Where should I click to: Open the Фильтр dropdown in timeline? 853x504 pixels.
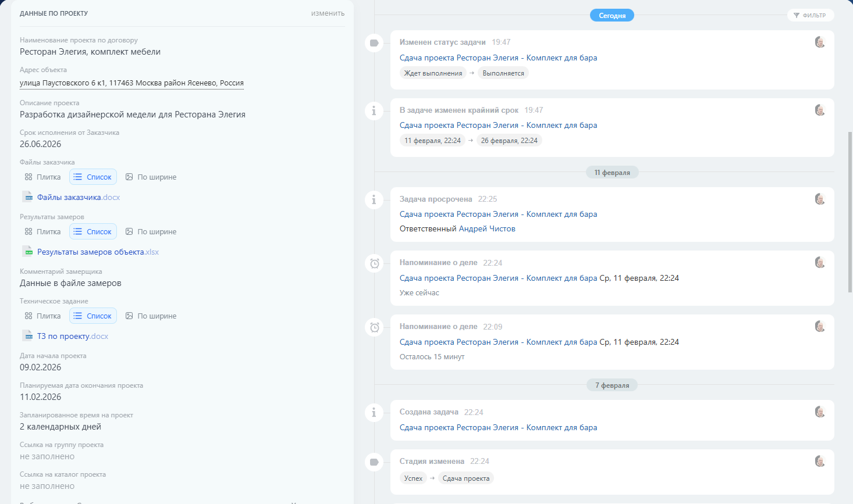pos(810,16)
